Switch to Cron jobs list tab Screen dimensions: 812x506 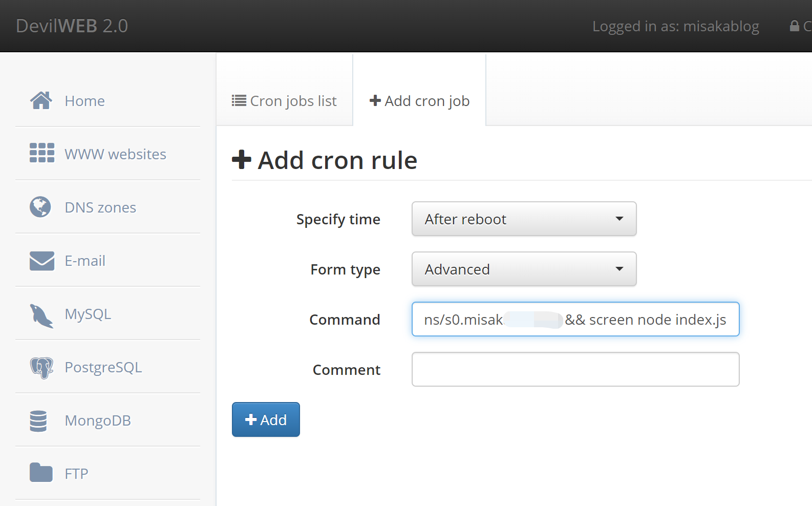point(284,101)
